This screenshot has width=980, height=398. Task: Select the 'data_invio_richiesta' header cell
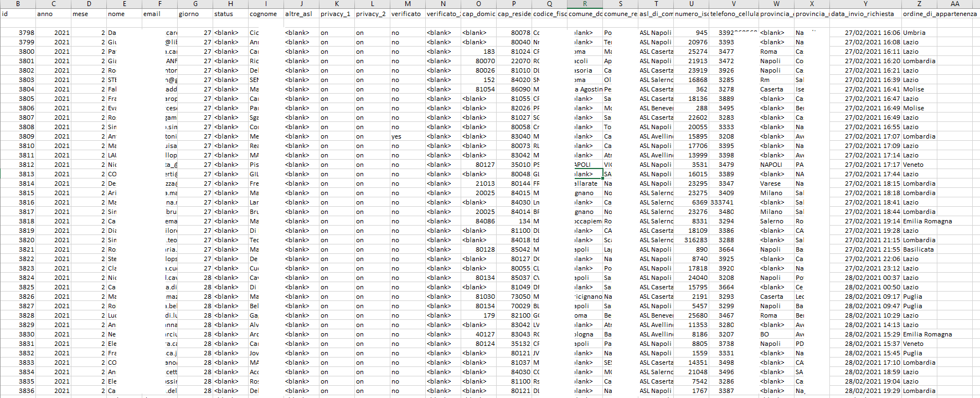click(x=865, y=14)
